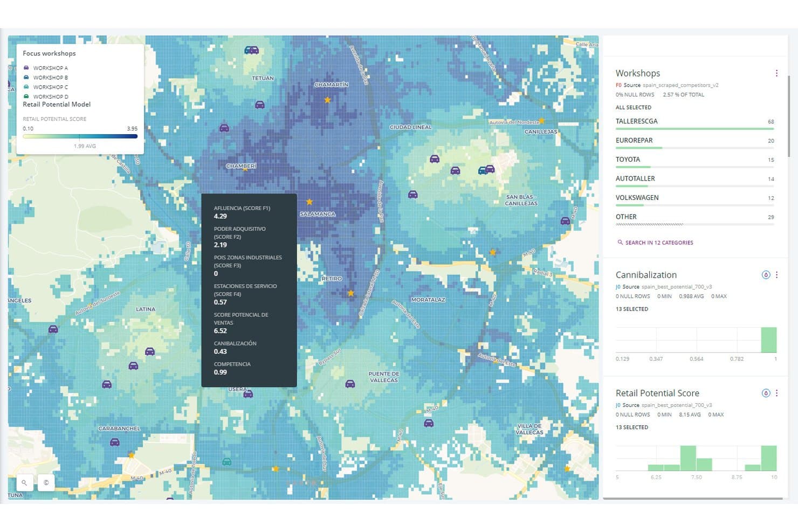Click the Workshops widget title
The image size is (798, 532).
(638, 73)
